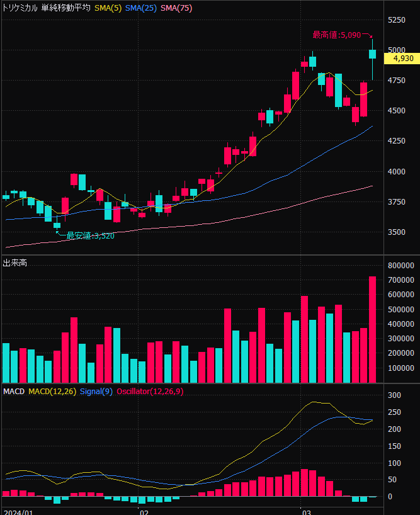
Task: Click the 2024/01 date axis label
Action: pos(18,512)
